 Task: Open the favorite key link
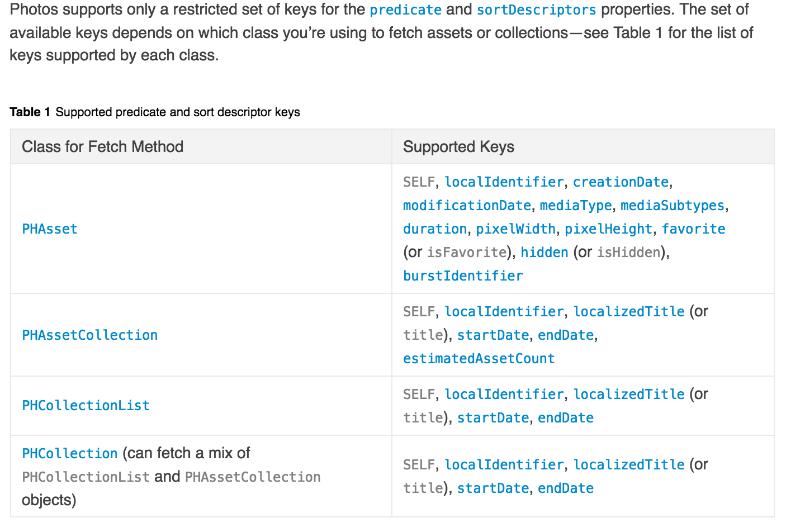pos(693,229)
